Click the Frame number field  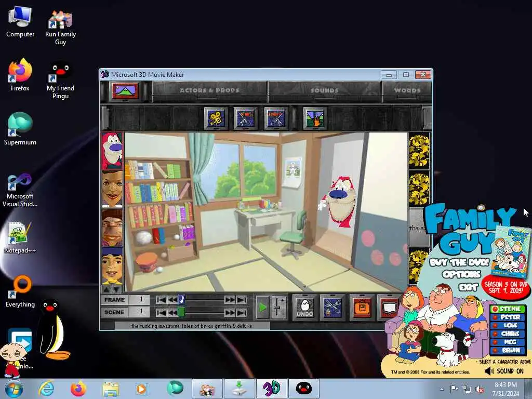(139, 300)
